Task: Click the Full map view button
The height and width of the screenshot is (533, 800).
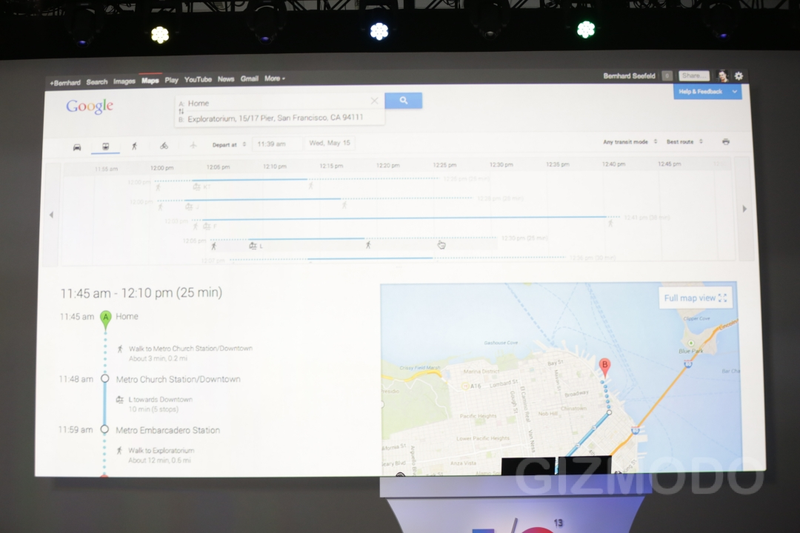Action: (x=695, y=298)
